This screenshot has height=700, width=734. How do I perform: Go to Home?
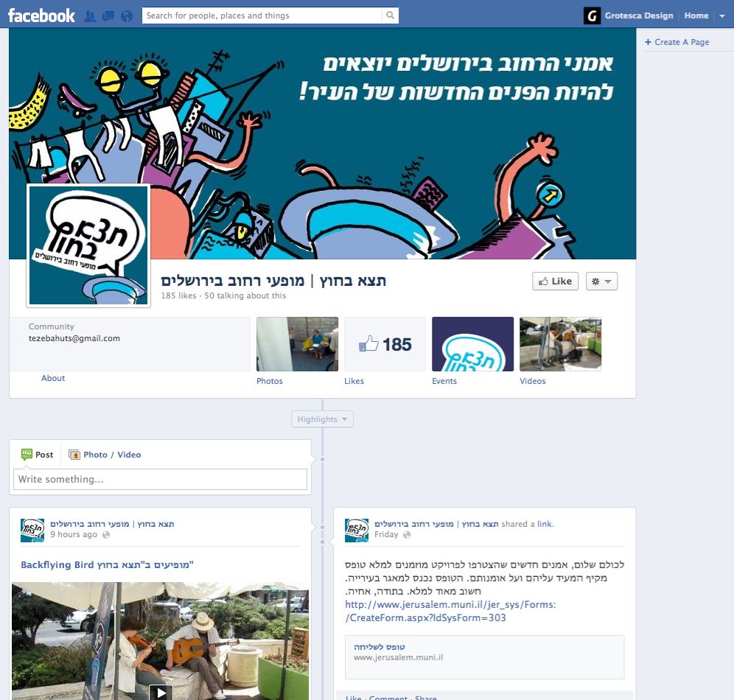(696, 15)
